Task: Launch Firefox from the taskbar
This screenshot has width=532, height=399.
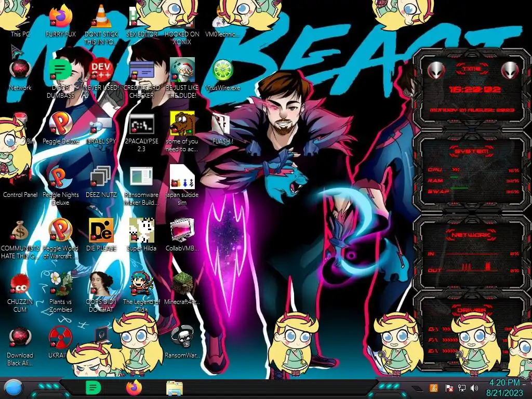Action: click(134, 388)
